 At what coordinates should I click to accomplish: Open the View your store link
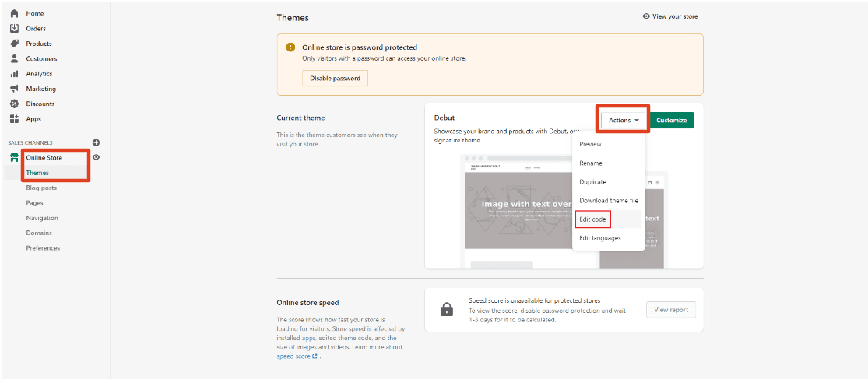click(x=670, y=16)
